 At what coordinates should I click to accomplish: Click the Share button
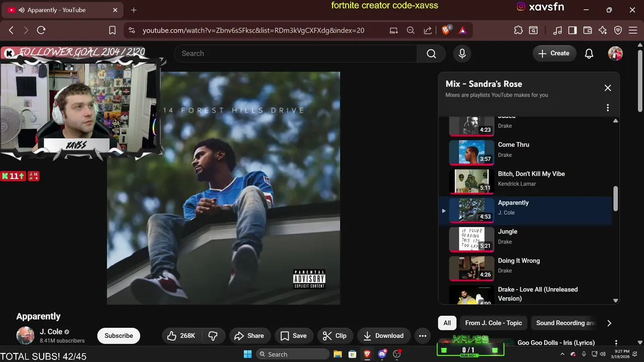250,336
